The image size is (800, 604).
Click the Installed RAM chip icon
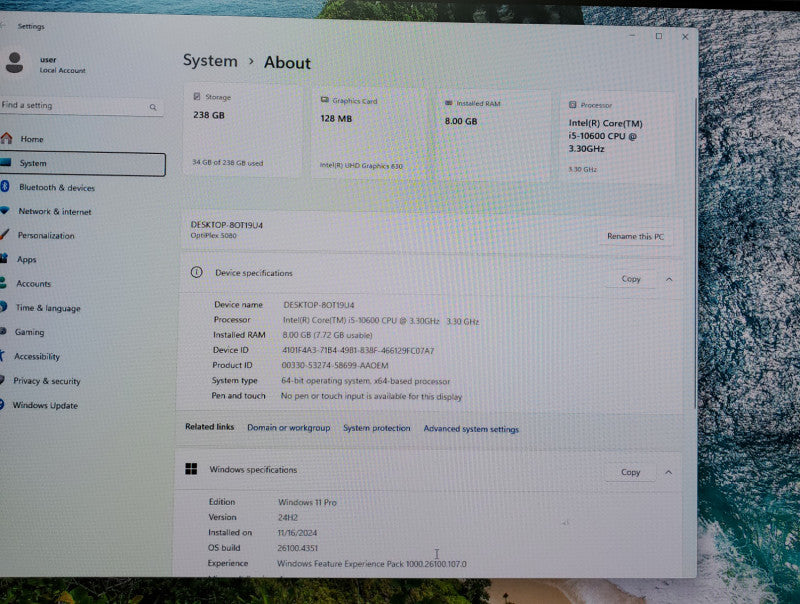click(x=448, y=103)
